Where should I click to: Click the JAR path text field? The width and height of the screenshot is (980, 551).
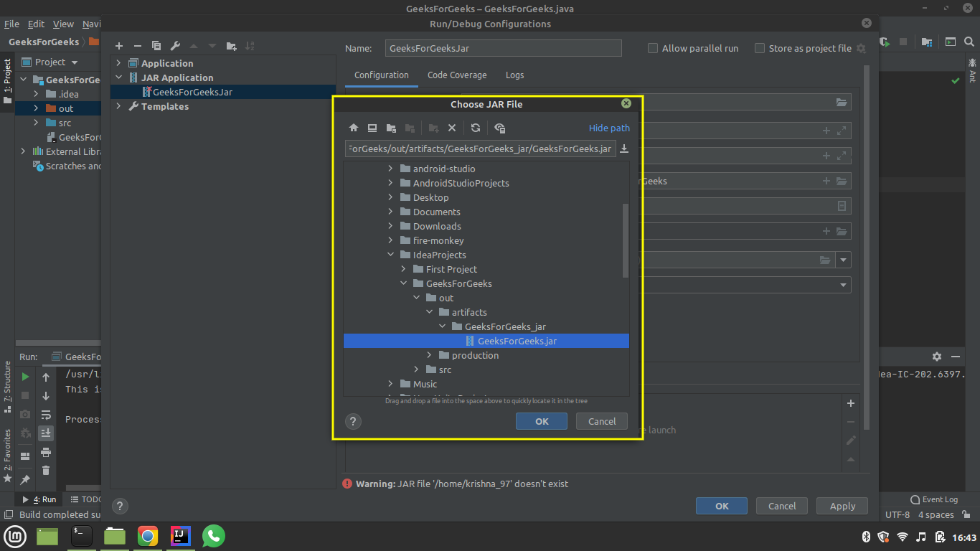[480, 149]
